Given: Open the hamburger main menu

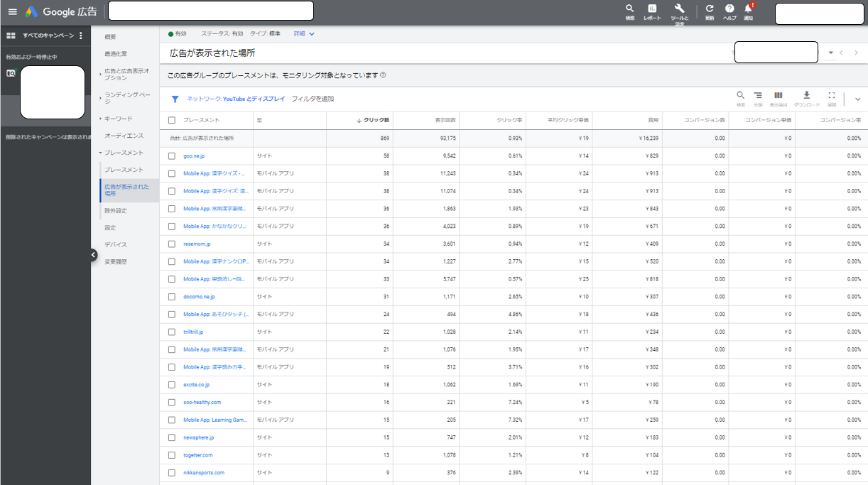Looking at the screenshot, I should (x=12, y=12).
